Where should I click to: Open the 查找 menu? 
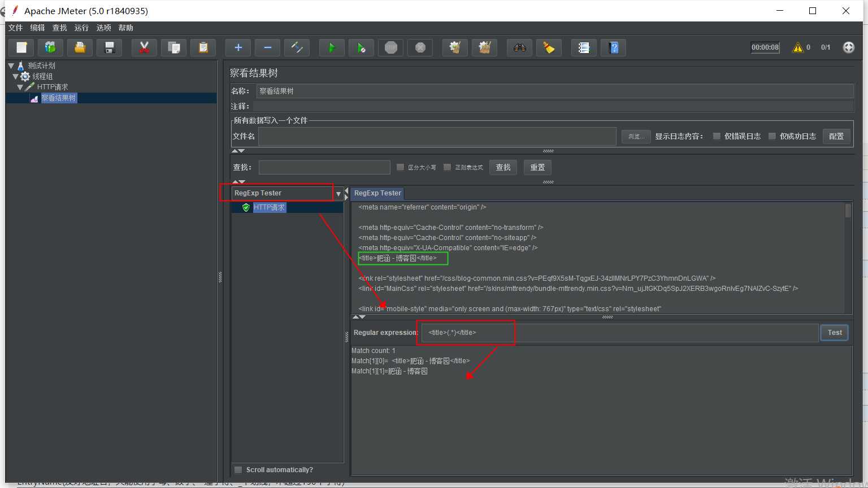(59, 28)
